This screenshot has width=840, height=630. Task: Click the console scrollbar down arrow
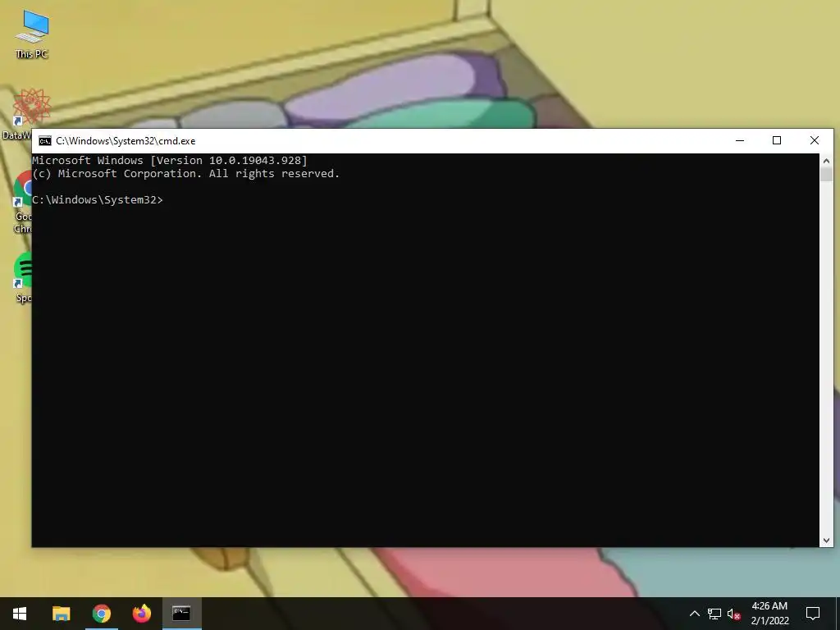pos(826,541)
